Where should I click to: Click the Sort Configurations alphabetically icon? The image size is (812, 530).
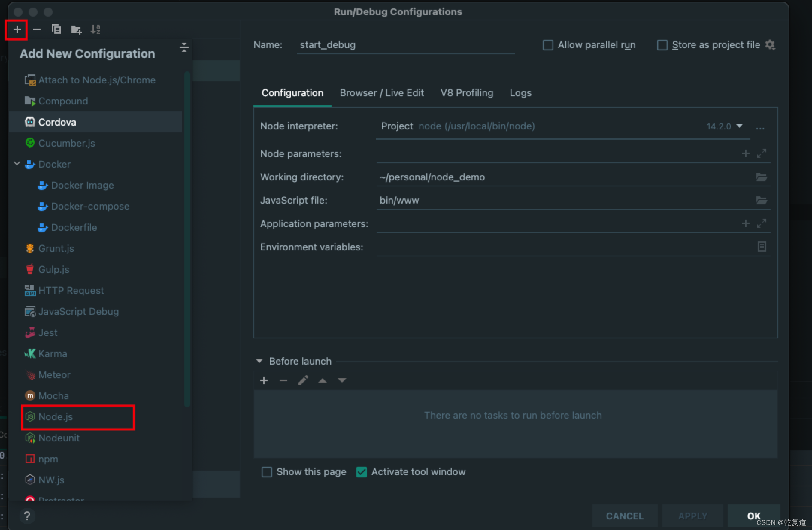click(x=95, y=29)
